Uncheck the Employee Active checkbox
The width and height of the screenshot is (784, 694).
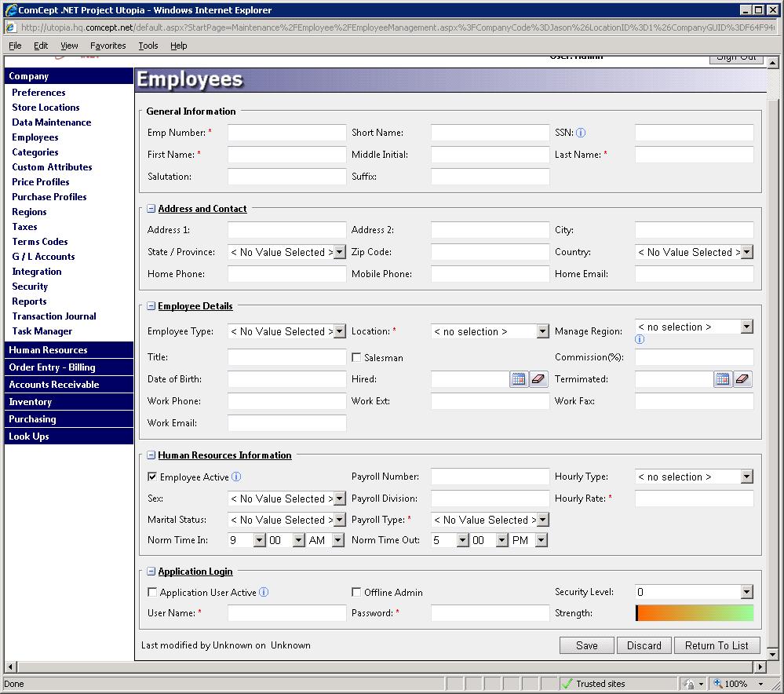[152, 477]
